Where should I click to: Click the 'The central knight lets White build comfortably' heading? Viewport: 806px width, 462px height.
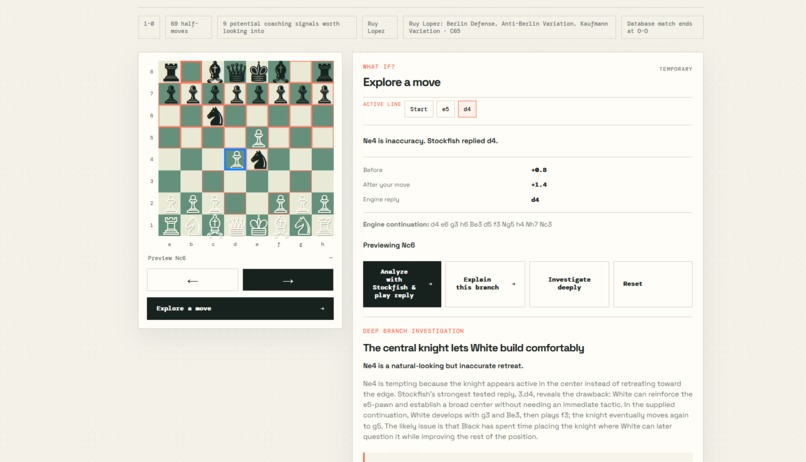coord(473,348)
